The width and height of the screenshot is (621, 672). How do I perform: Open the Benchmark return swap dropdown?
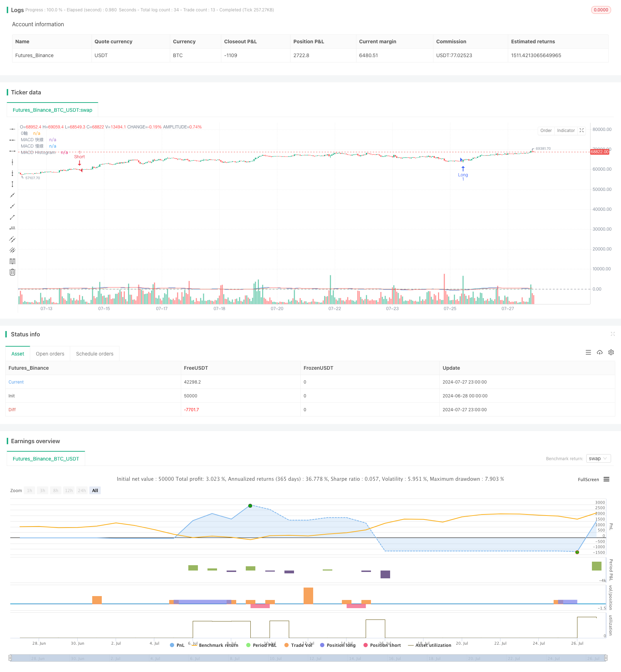tap(598, 458)
